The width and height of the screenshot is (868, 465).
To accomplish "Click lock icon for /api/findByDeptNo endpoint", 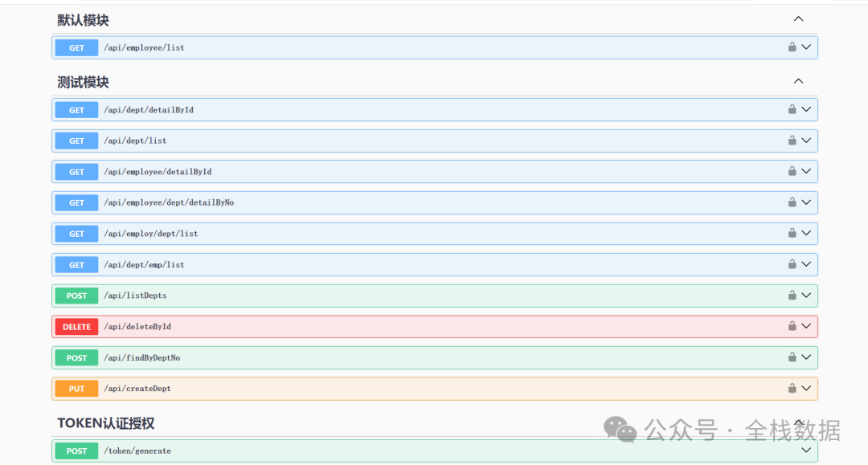I will pos(792,357).
